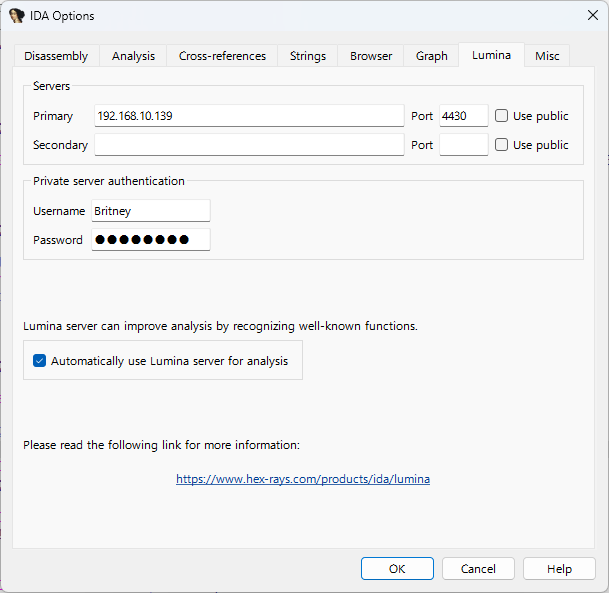
Task: Switch to the Disassembly tab
Action: tap(56, 56)
